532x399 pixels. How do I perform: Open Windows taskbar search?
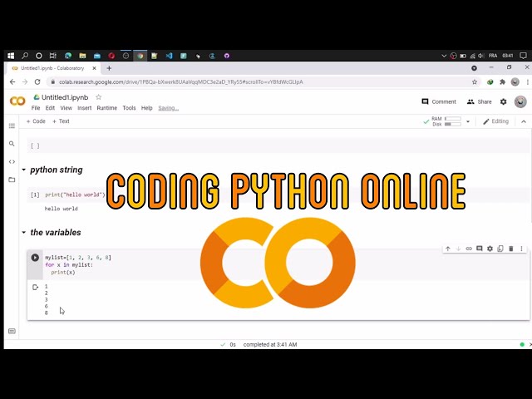pyautogui.click(x=25, y=56)
